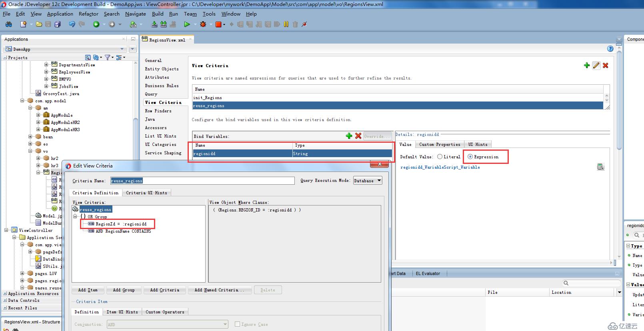Viewport: 644px width, 331px height.
Task: Expand the Data Controls section
Action: click(5, 301)
